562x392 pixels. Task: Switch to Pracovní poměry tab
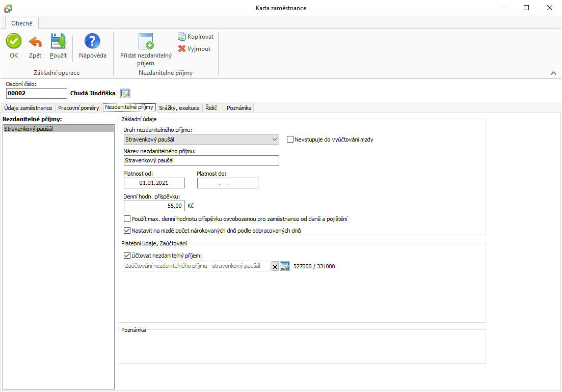78,108
